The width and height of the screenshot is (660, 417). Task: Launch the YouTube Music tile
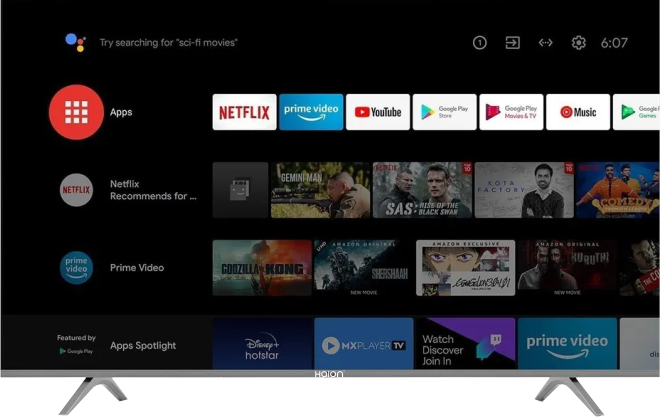click(x=578, y=112)
